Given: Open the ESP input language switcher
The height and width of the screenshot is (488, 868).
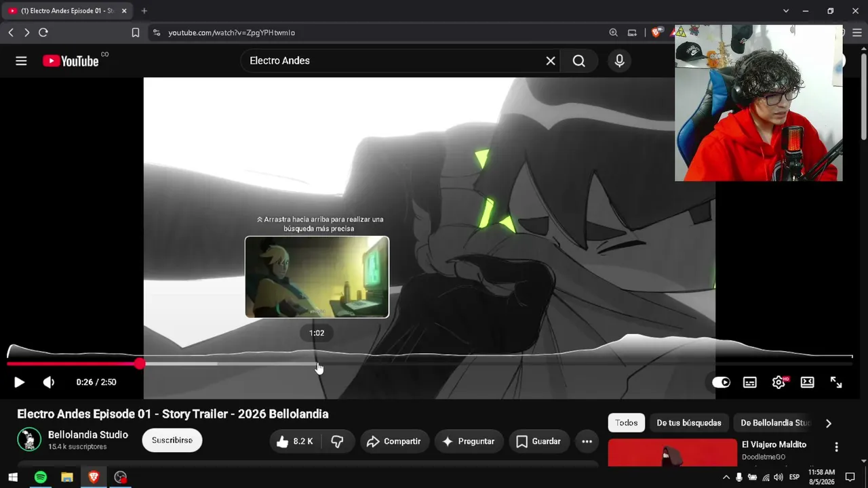Looking at the screenshot, I should [x=794, y=477].
